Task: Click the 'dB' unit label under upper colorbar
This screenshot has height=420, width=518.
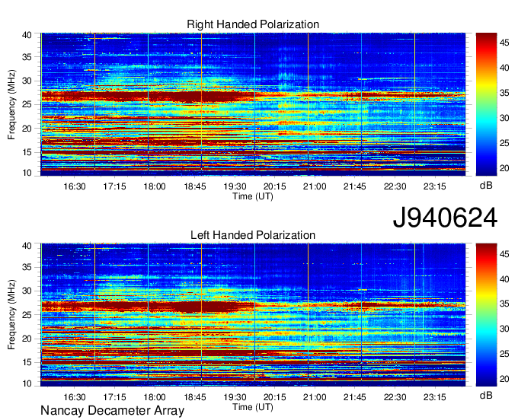Action: pyautogui.click(x=486, y=186)
